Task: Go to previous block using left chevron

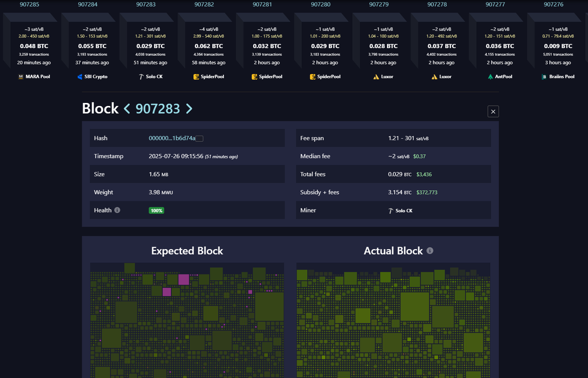Action: tap(127, 109)
